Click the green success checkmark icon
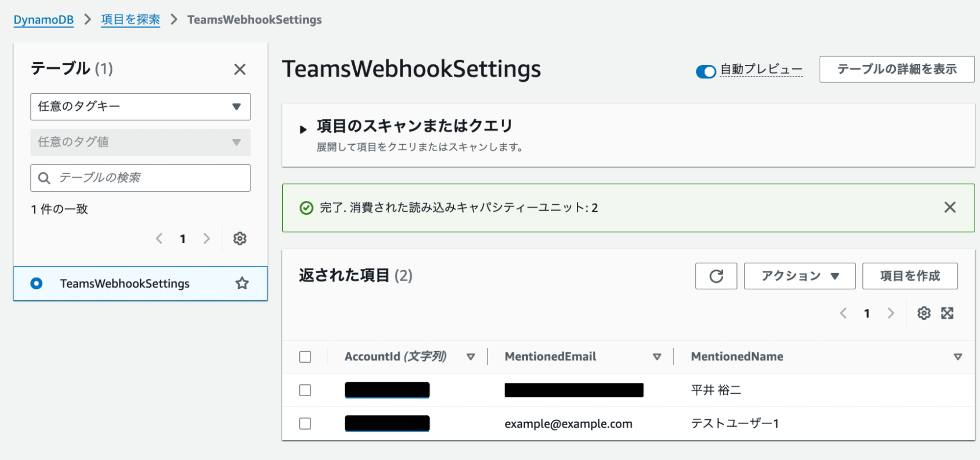This screenshot has width=980, height=460. [306, 208]
